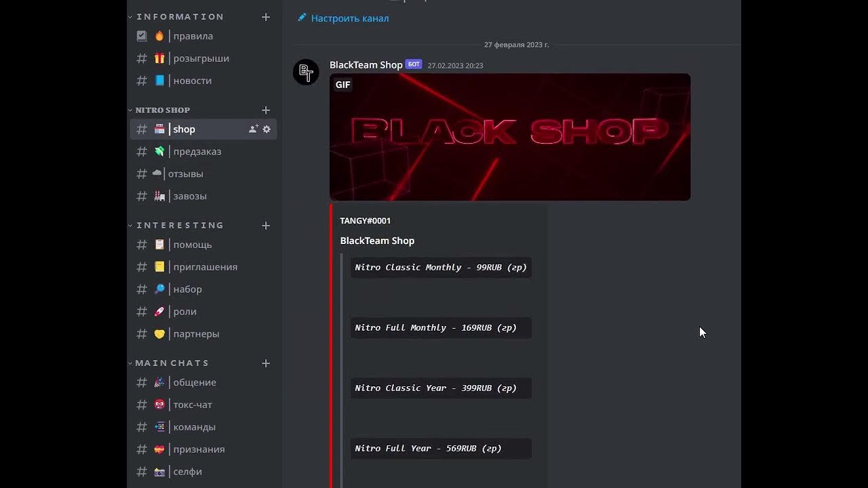Screen dimensions: 868x488
Task: Open BlackTeam Shop bot avatar
Action: [x=306, y=72]
